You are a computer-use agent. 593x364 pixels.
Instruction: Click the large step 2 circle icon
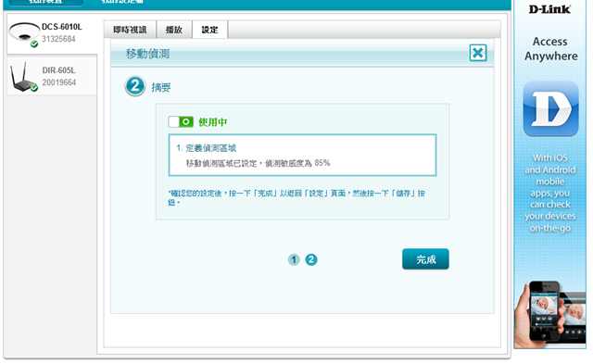pyautogui.click(x=135, y=86)
